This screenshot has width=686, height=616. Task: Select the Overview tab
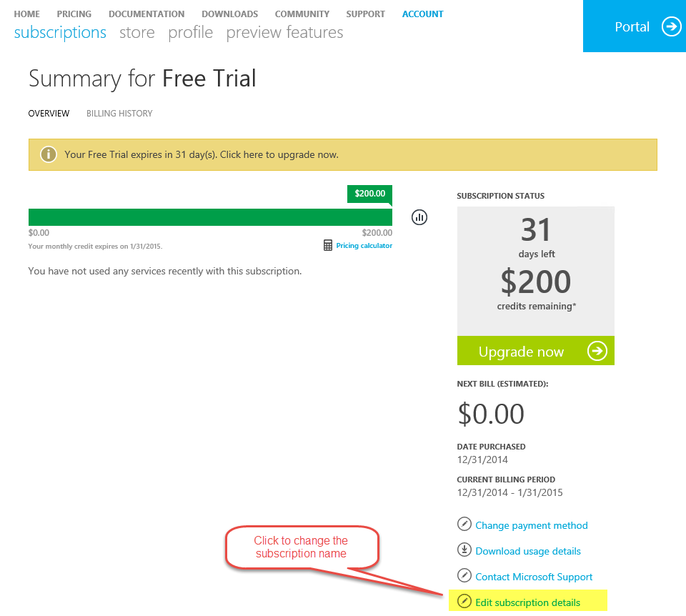click(x=49, y=114)
